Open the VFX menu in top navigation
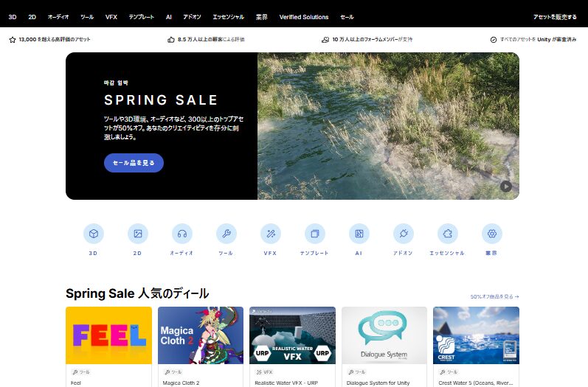Screen dimensions: 588x387 111,17
